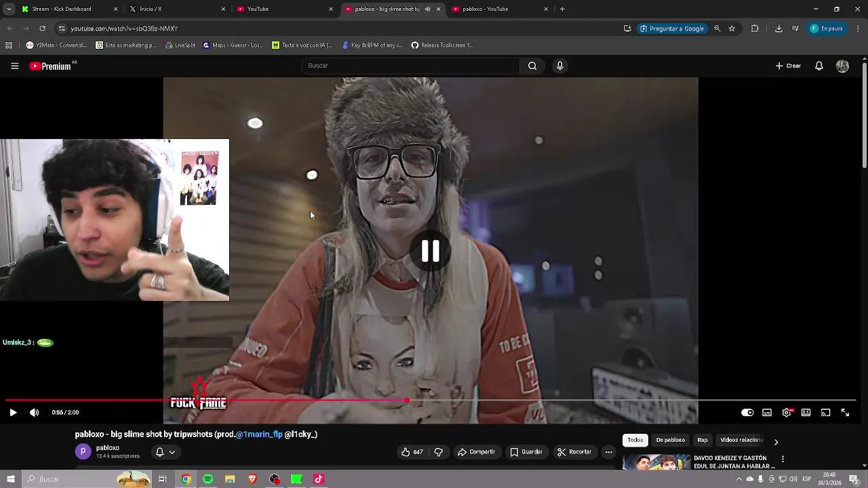Open a new browser tab

562,9
